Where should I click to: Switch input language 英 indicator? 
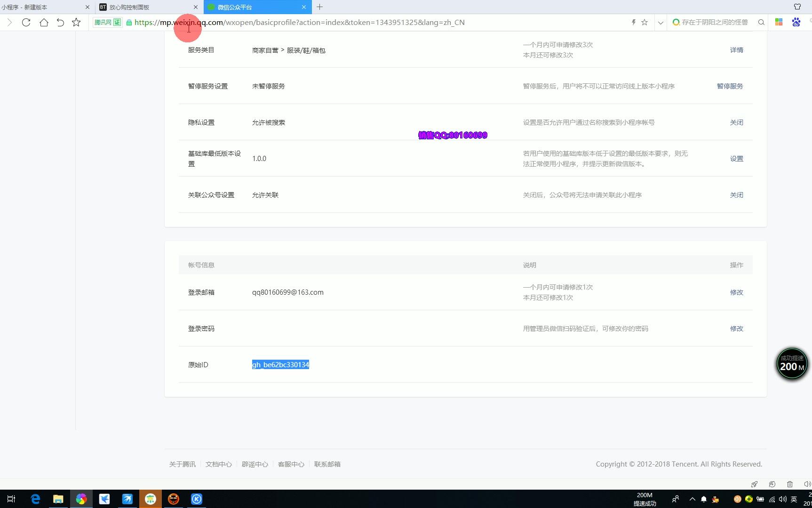[x=794, y=499]
